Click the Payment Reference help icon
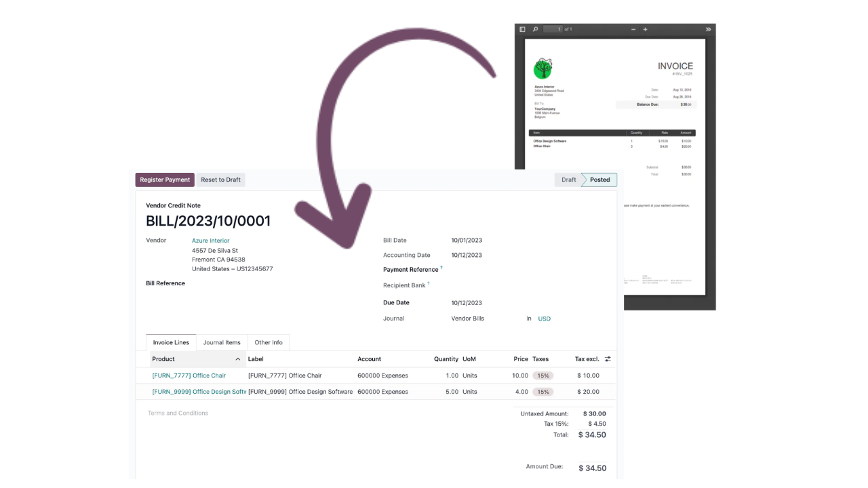Image resolution: width=868 pixels, height=488 pixels. [441, 267]
